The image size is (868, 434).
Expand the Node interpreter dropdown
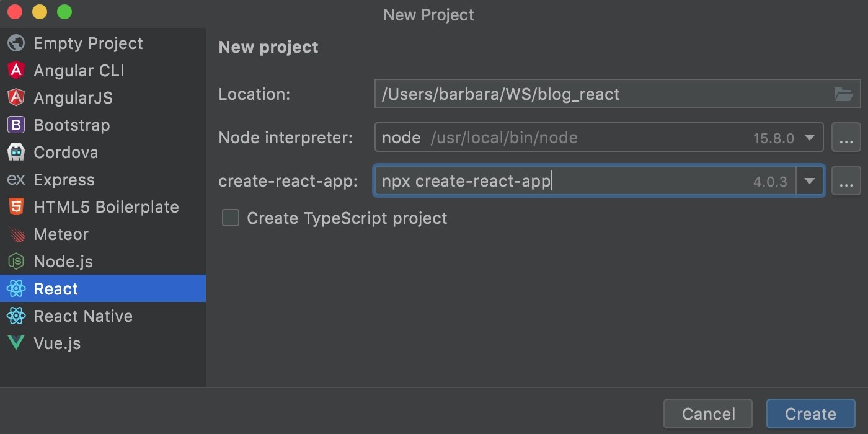point(809,138)
